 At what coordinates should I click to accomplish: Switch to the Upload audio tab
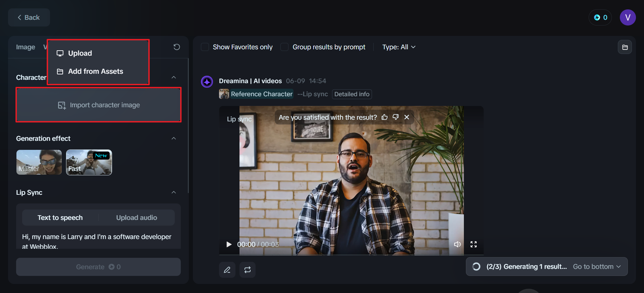137,218
